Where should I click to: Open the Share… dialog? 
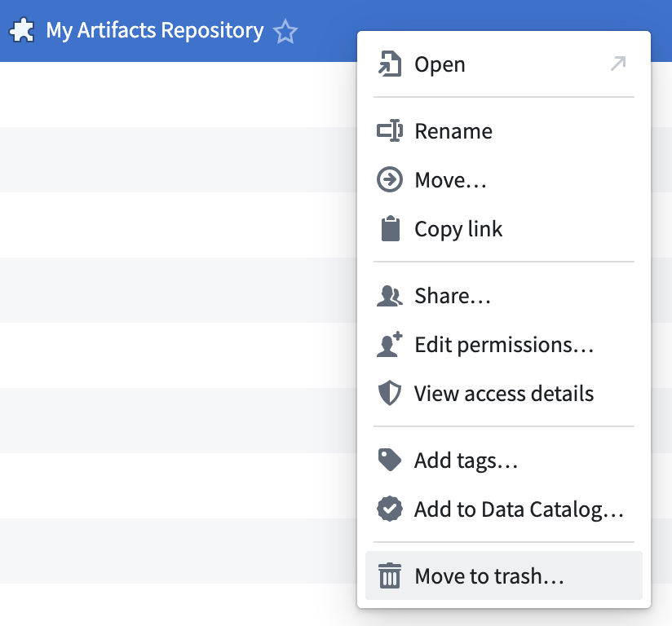coord(503,296)
